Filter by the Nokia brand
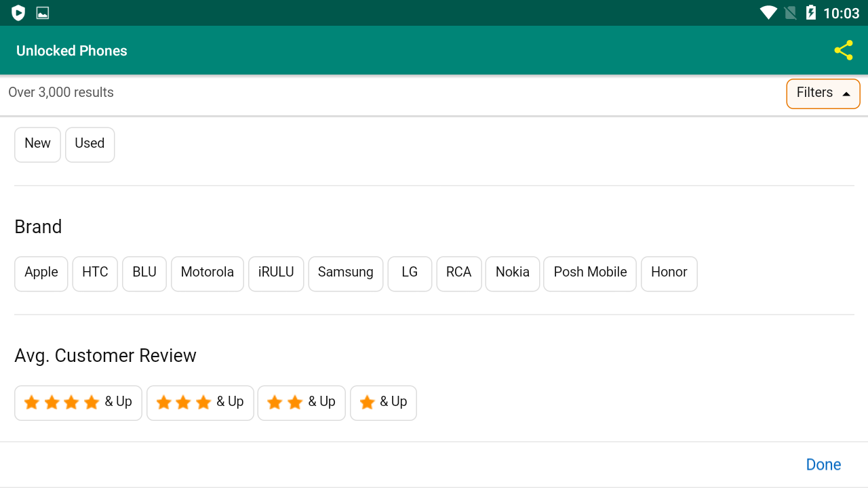The height and width of the screenshot is (488, 868). click(x=513, y=273)
